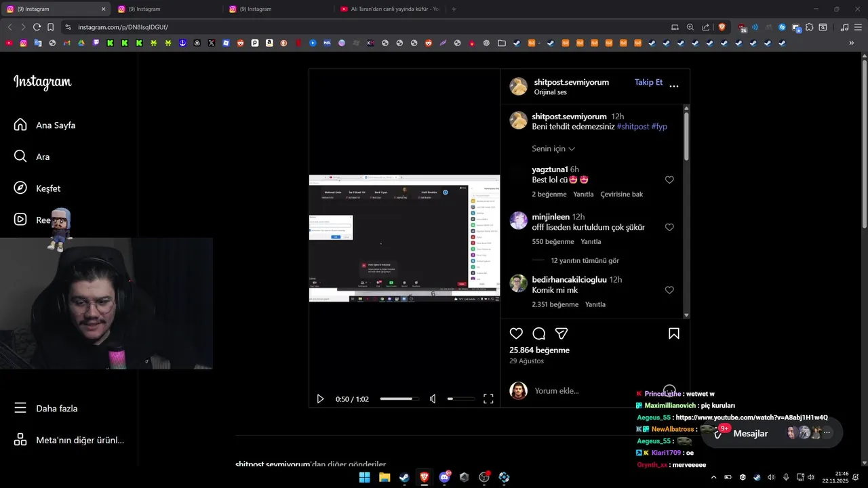Open bedirhancakilcioglu's profile avatar
Image resolution: width=868 pixels, height=488 pixels.
click(x=519, y=283)
